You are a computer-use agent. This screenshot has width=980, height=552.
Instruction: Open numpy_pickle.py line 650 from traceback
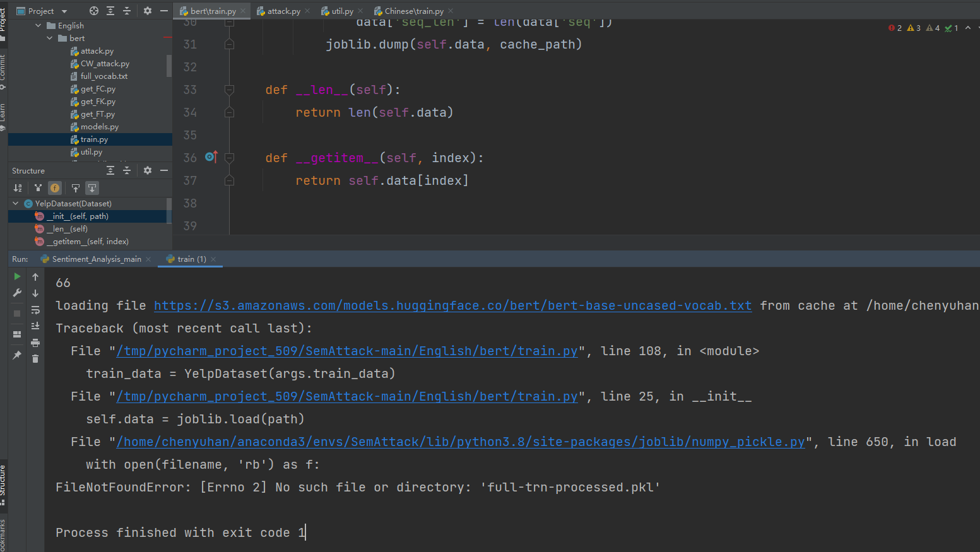(456, 442)
